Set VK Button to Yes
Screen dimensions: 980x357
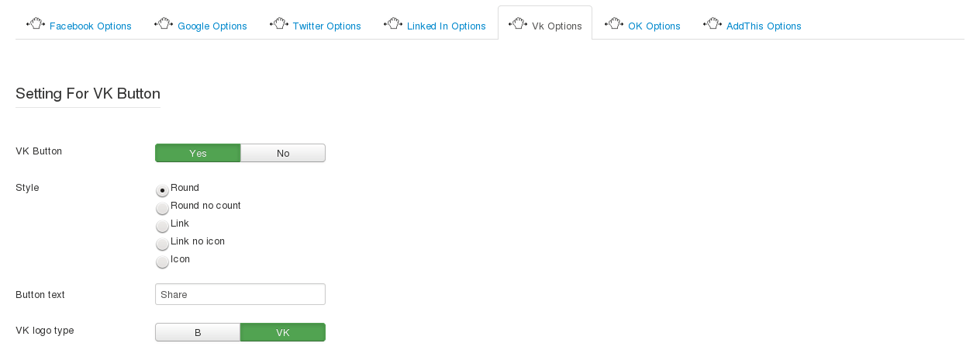198,153
